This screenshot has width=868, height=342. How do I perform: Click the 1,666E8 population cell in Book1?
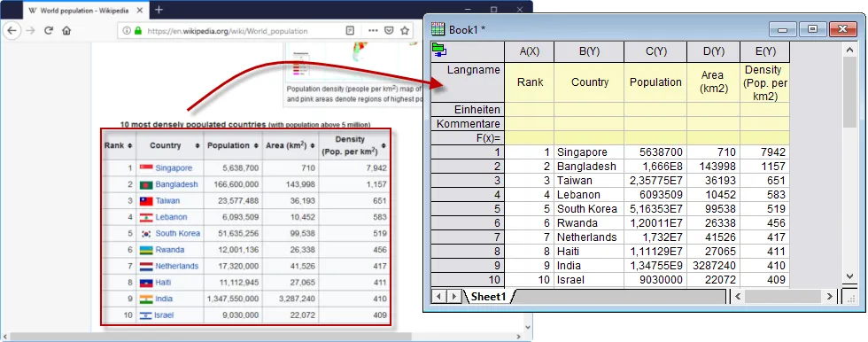click(655, 167)
